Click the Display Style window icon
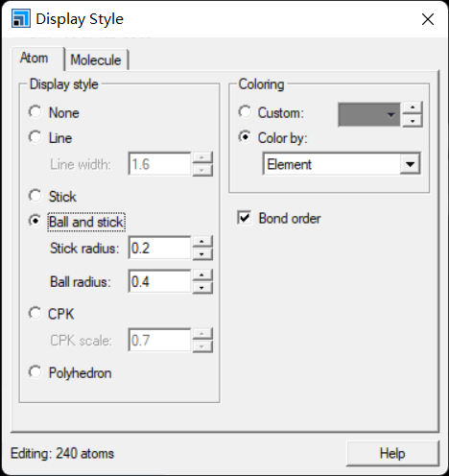Image resolution: width=449 pixels, height=476 pixels. 21,18
